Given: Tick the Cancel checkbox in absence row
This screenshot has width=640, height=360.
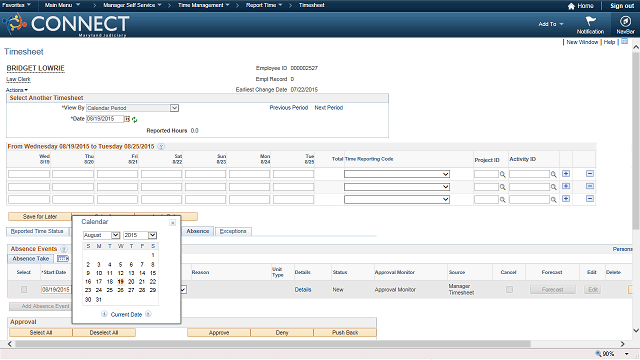Looking at the screenshot, I should (509, 289).
